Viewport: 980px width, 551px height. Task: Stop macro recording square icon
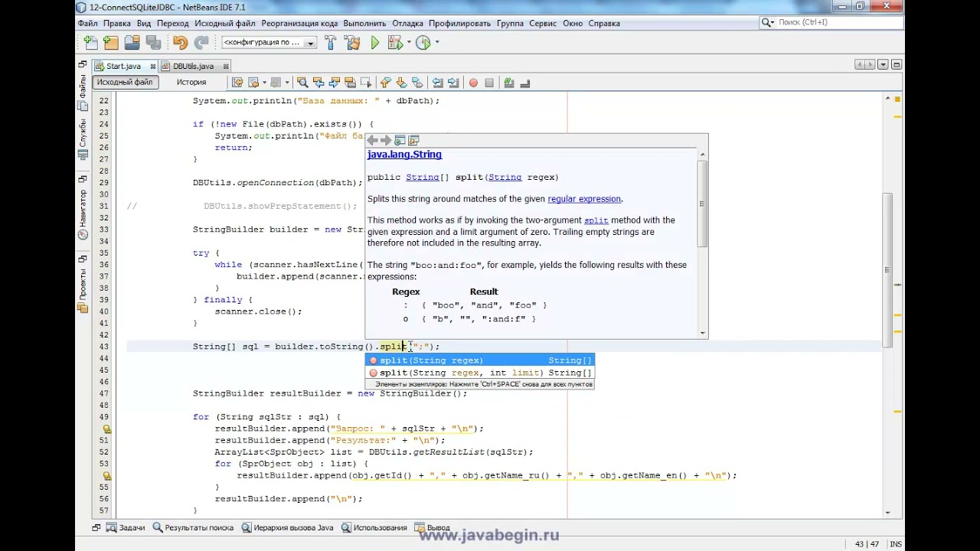pyautogui.click(x=489, y=83)
